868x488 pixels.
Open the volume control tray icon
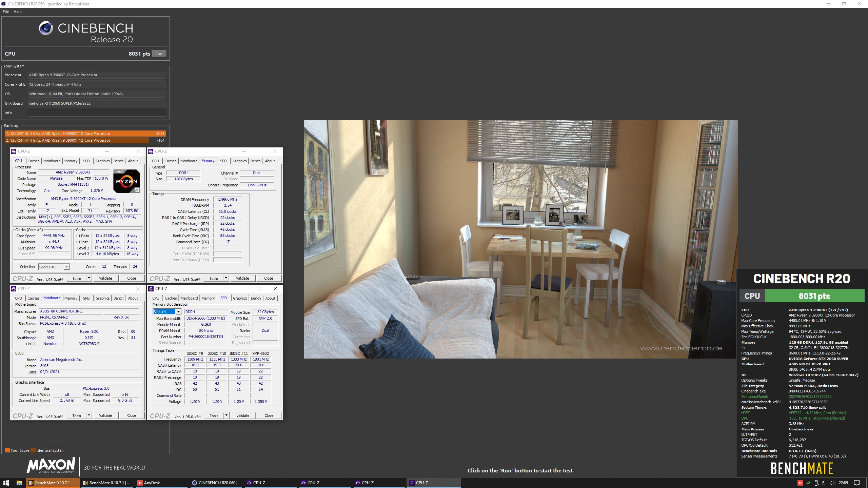coord(832,483)
